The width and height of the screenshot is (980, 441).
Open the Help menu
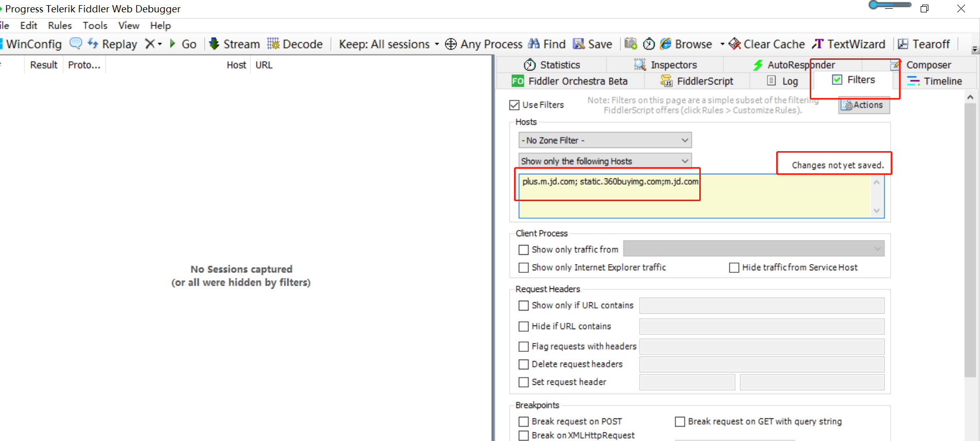point(160,25)
